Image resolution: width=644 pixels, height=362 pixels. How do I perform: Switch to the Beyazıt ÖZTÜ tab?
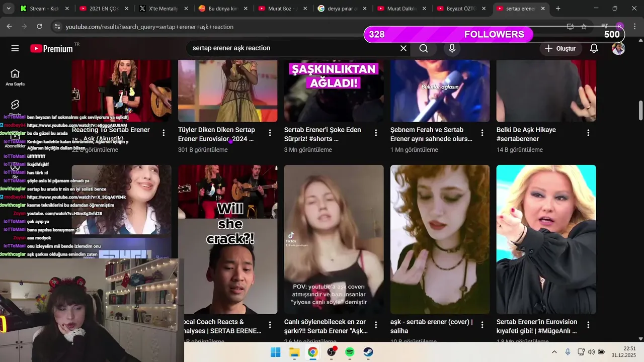coord(462,9)
